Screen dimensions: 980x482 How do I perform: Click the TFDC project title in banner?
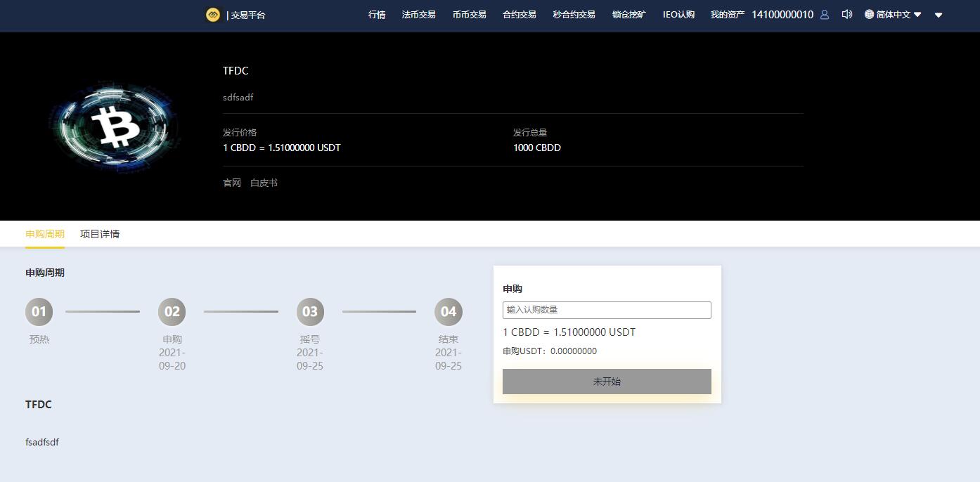[236, 71]
